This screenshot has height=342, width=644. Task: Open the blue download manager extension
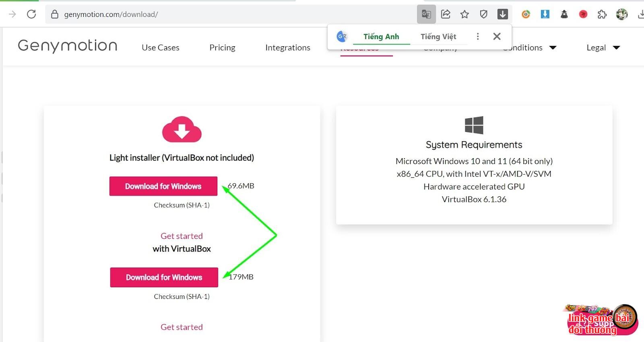(x=545, y=14)
